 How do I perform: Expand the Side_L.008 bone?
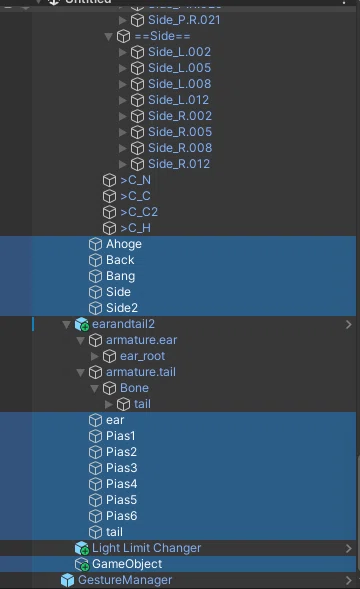pos(123,84)
